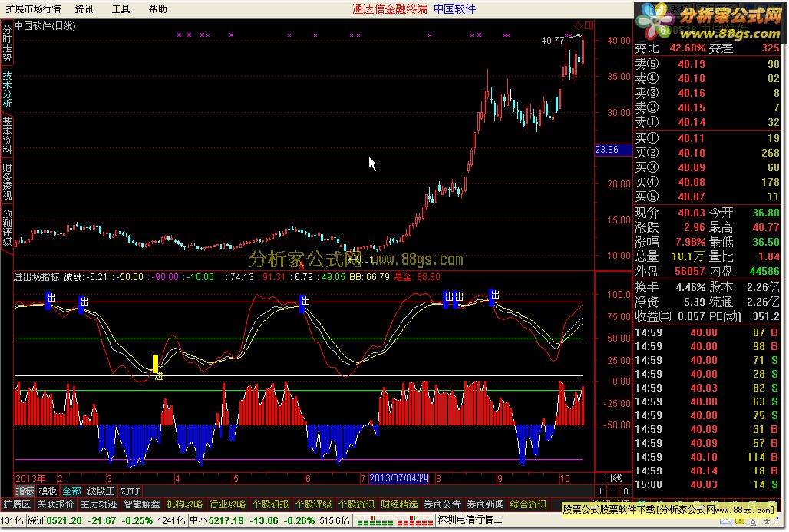Click the 深证 8521.20 index in status bar
The width and height of the screenshot is (789, 532).
[x=54, y=520]
